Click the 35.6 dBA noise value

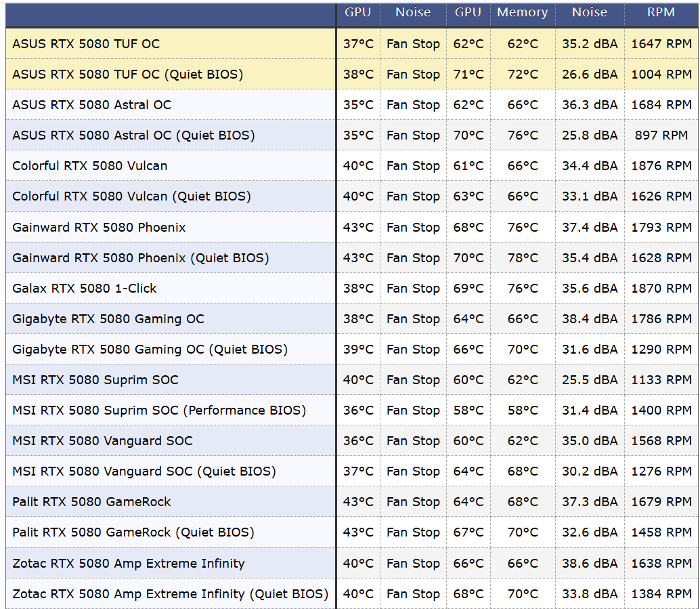tap(590, 288)
